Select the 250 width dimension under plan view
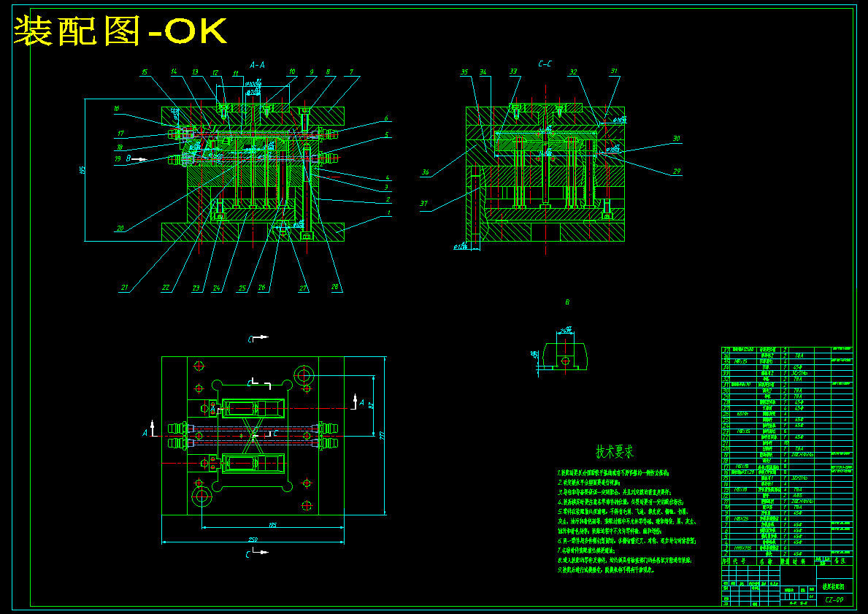868x614 pixels. pyautogui.click(x=253, y=540)
